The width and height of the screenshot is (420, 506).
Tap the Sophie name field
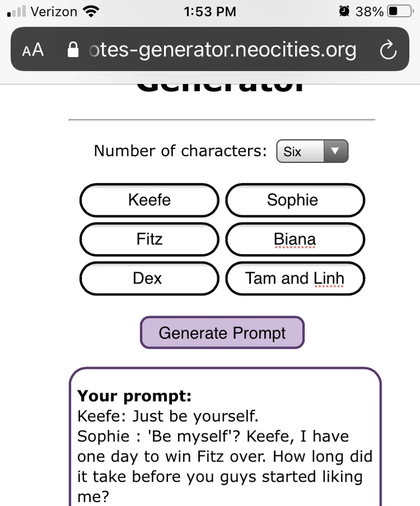pyautogui.click(x=295, y=200)
